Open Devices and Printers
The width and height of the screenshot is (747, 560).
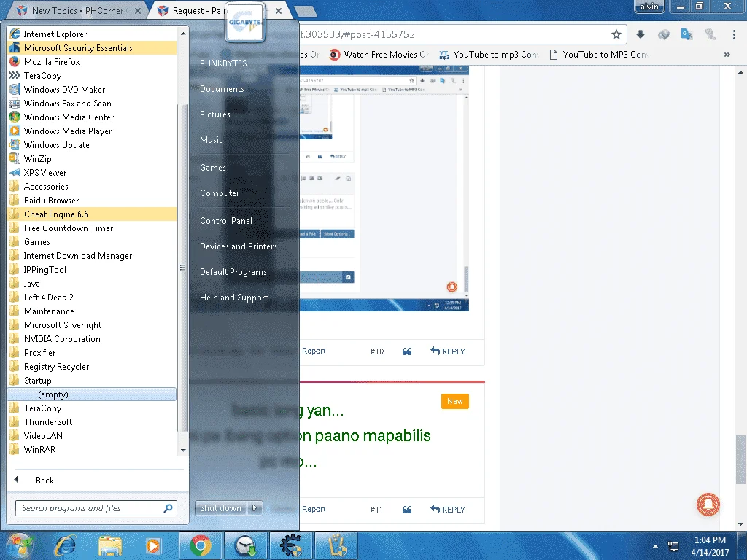pyautogui.click(x=239, y=246)
